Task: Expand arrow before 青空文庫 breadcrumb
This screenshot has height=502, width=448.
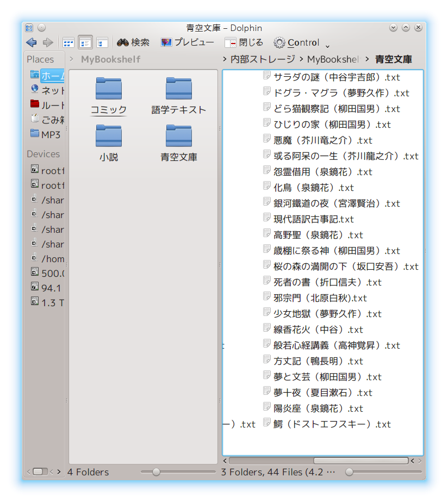Action: [367, 59]
